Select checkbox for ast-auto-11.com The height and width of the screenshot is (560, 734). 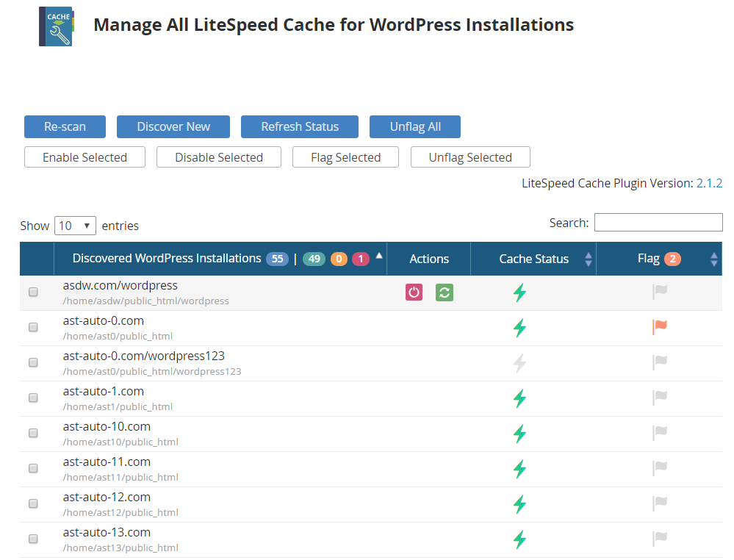33,468
